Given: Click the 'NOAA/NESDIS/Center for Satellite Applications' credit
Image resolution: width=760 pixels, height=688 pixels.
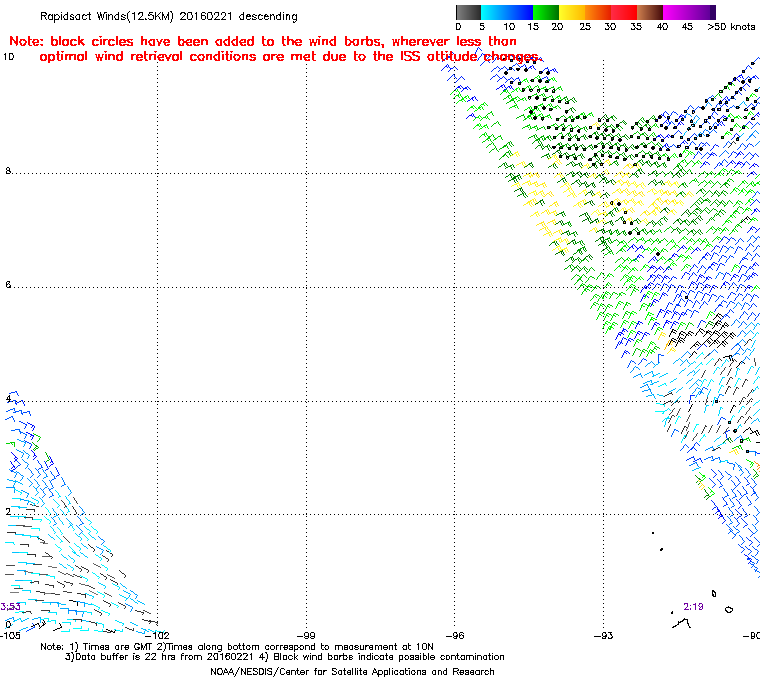Looking at the screenshot, I should (352, 672).
